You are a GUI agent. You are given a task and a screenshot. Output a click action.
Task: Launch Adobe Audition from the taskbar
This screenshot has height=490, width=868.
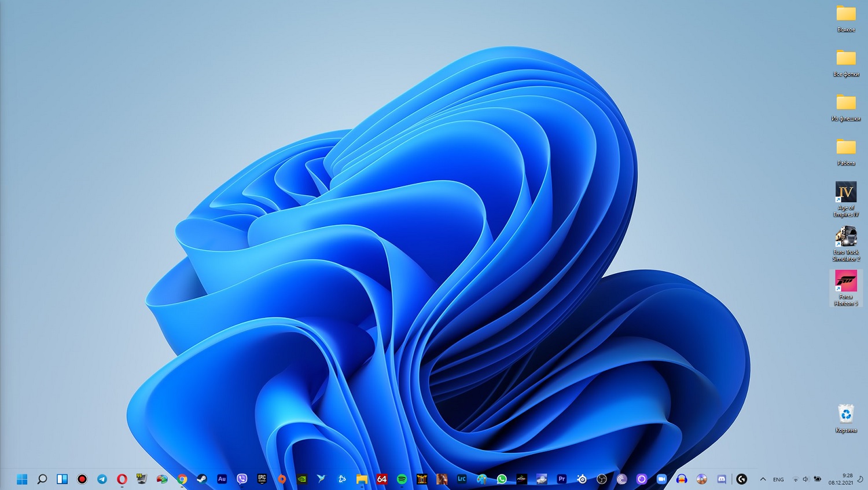click(222, 479)
